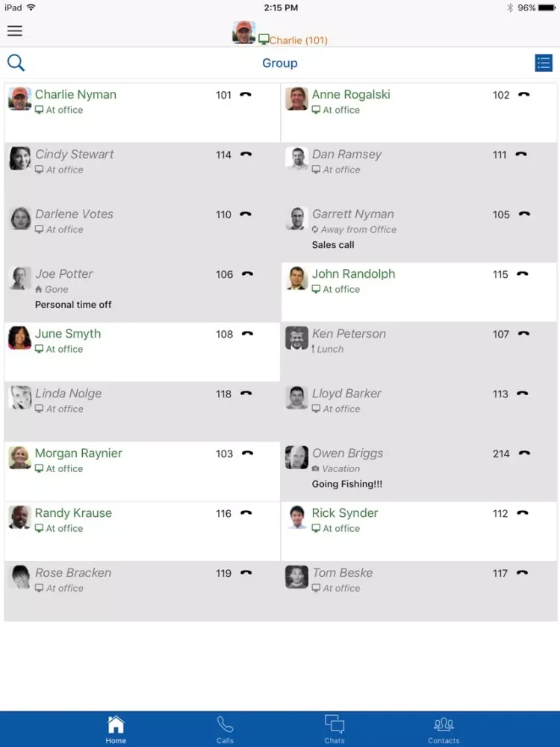Open Charlie (101) status at top
The height and width of the screenshot is (747, 560).
point(298,40)
